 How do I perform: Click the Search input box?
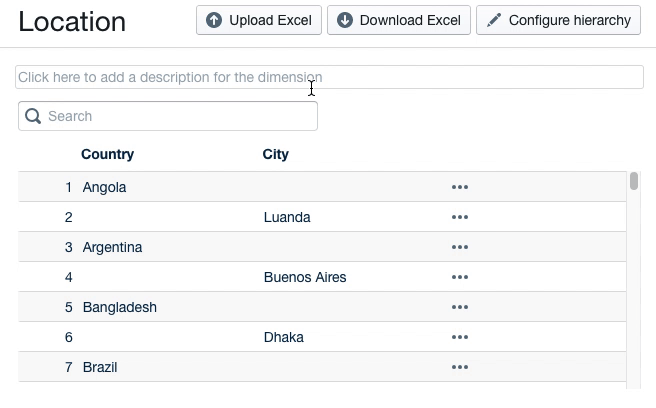click(178, 116)
